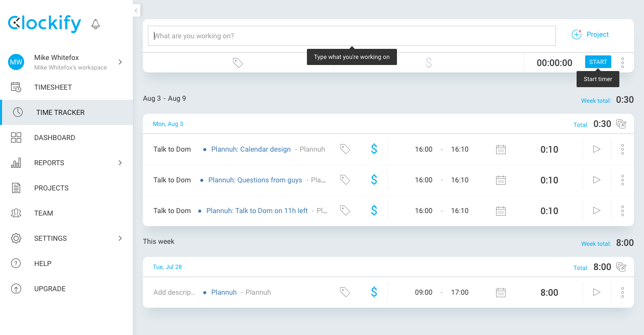644x335 pixels.
Task: Start the timer
Action: pyautogui.click(x=598, y=62)
